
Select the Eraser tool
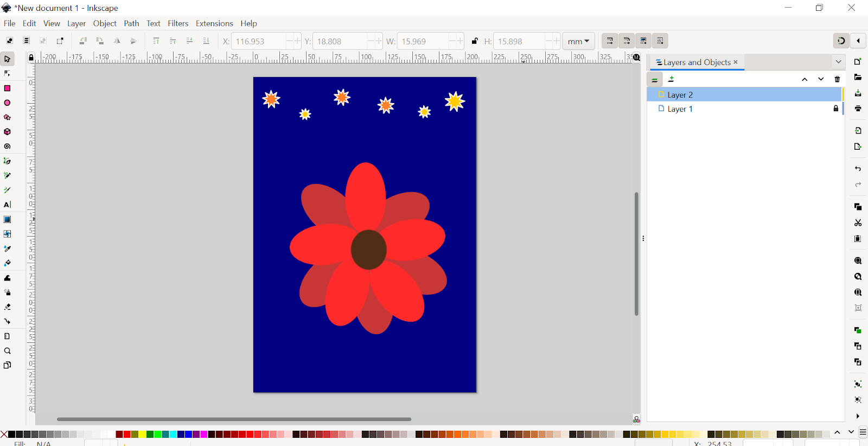(x=8, y=307)
